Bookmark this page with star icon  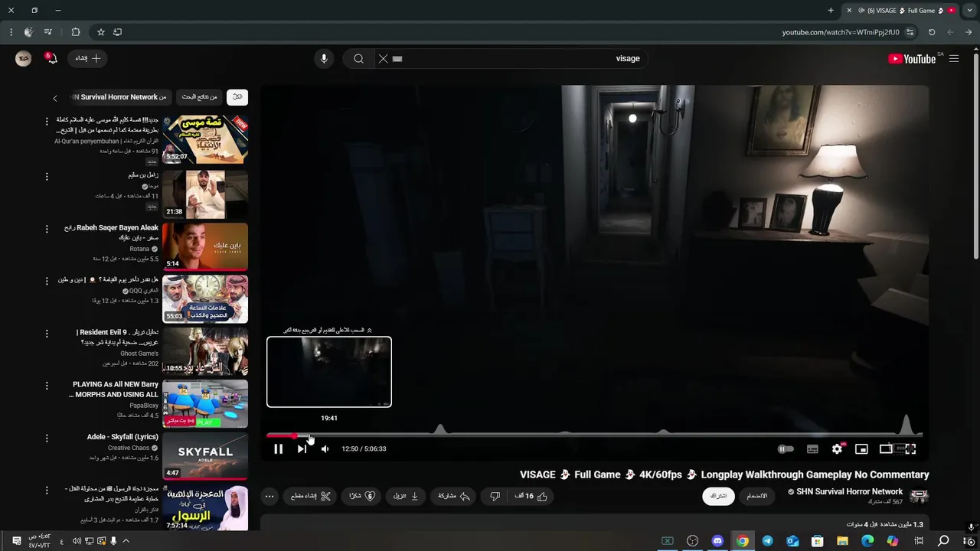coord(100,32)
